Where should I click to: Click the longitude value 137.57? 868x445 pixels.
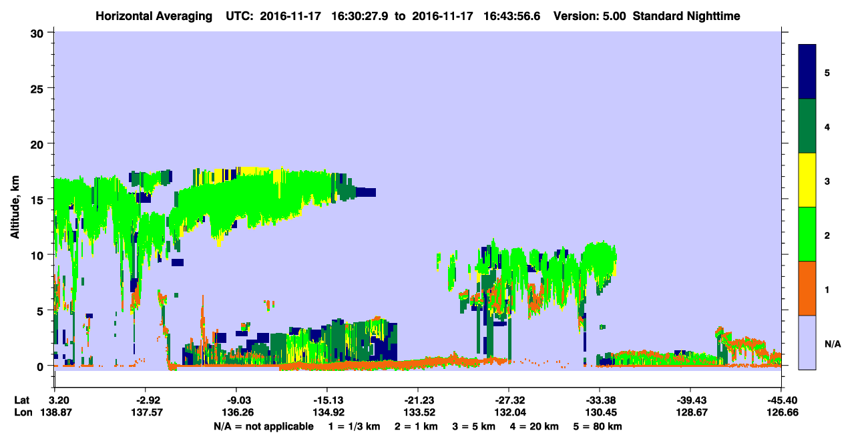(x=146, y=412)
